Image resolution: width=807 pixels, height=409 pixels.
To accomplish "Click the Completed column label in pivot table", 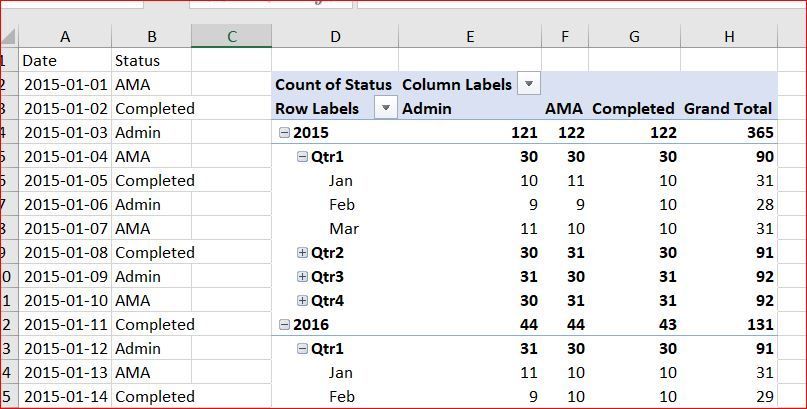I will [x=633, y=109].
